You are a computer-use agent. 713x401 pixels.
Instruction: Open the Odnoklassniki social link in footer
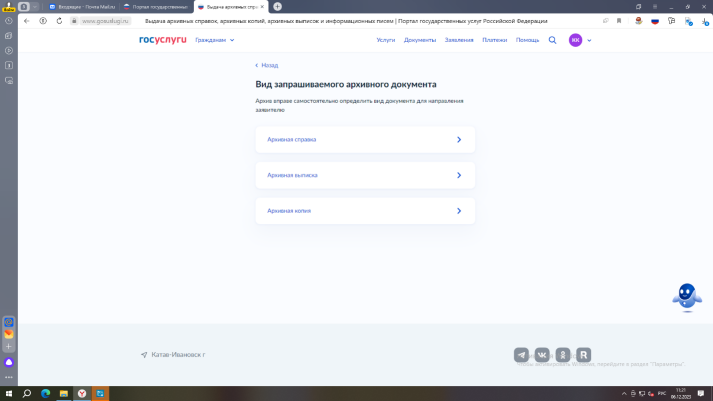[x=563, y=355]
